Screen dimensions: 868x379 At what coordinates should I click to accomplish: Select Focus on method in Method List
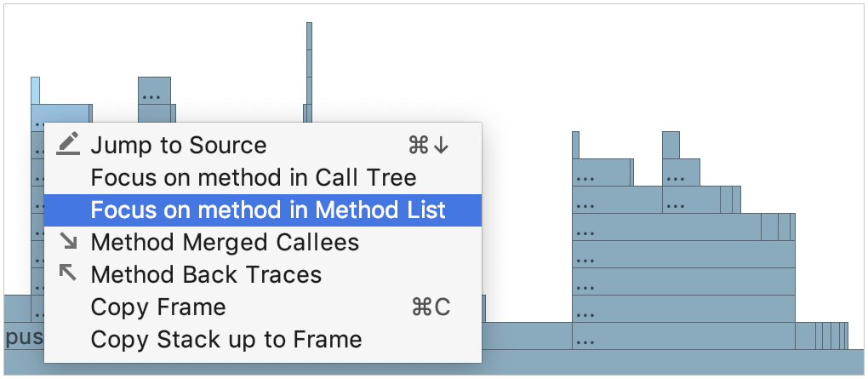pyautogui.click(x=268, y=210)
